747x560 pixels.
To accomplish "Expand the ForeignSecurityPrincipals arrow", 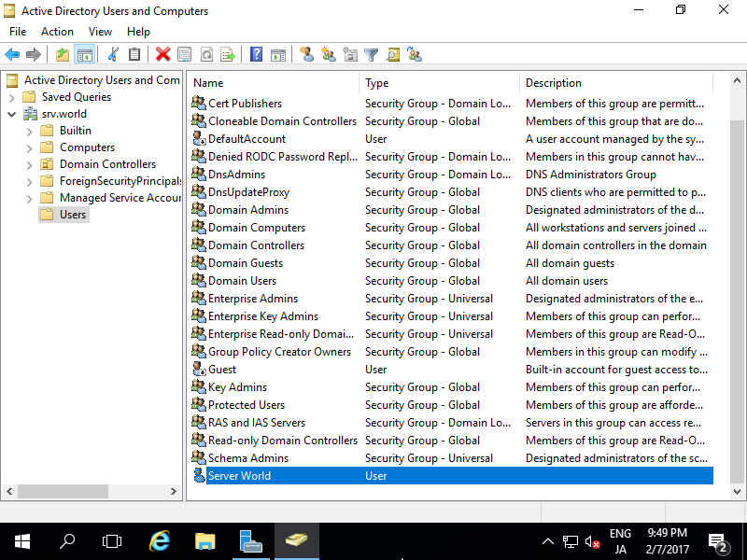I will tap(30, 181).
